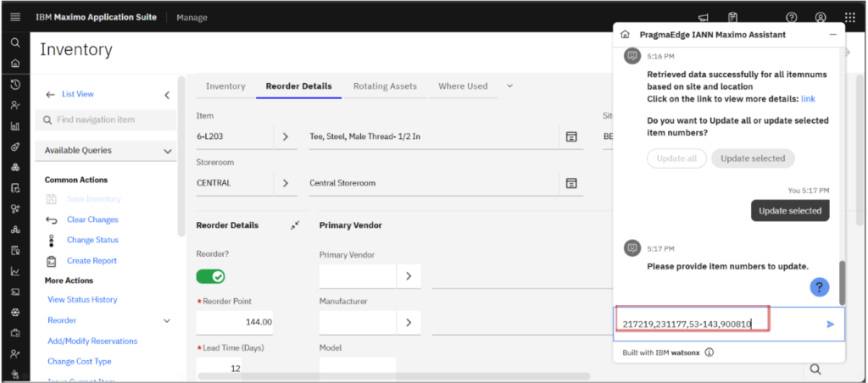868x383 pixels.
Task: Click the Item 6-L203 field
Action: coord(235,136)
